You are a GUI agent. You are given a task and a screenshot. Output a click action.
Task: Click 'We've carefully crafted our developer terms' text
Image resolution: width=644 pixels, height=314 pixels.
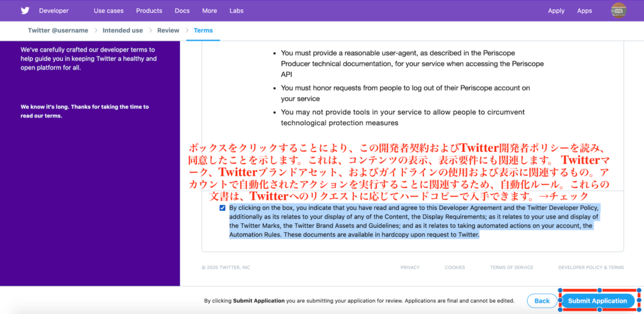(89, 58)
